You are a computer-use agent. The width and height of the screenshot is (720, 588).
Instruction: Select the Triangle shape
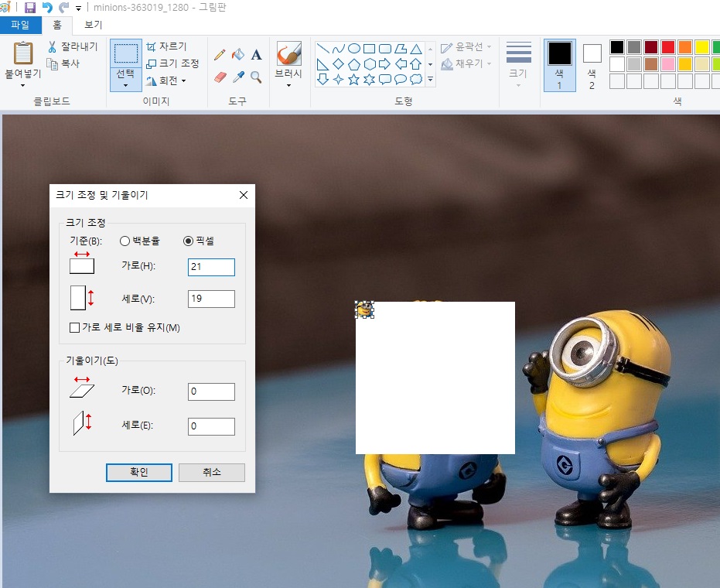(x=416, y=49)
